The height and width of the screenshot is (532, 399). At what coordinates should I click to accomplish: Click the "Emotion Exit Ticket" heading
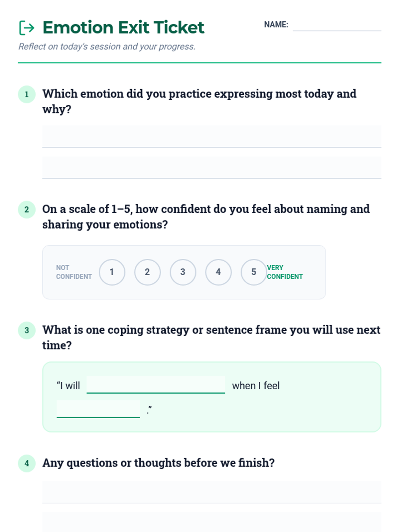click(123, 28)
